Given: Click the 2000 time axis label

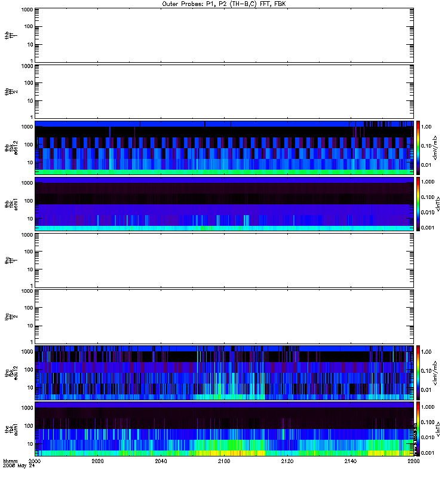Looking at the screenshot, I should [35, 461].
